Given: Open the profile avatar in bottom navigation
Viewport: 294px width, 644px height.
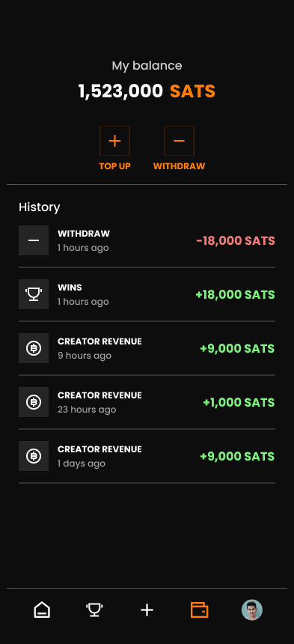Looking at the screenshot, I should point(252,610).
